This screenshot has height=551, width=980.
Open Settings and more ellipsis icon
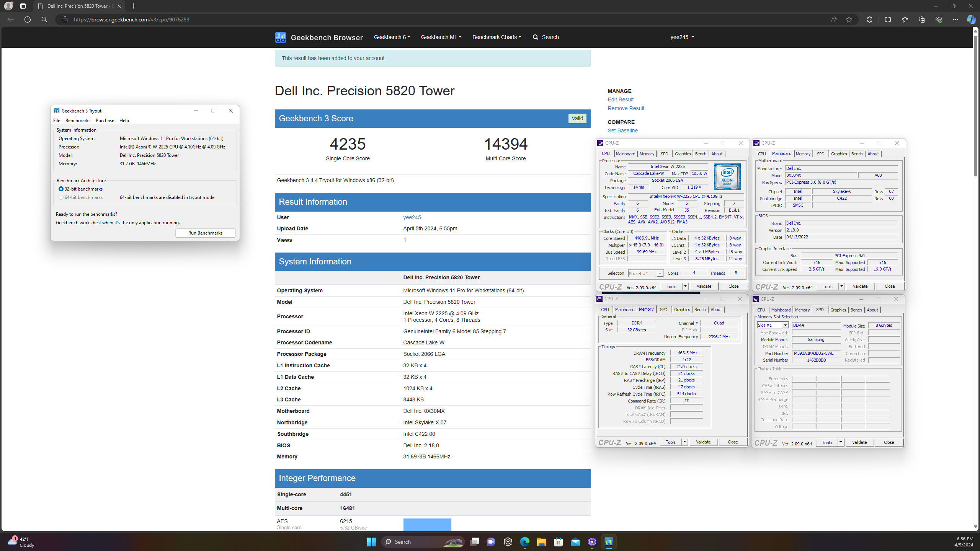[x=955, y=20]
